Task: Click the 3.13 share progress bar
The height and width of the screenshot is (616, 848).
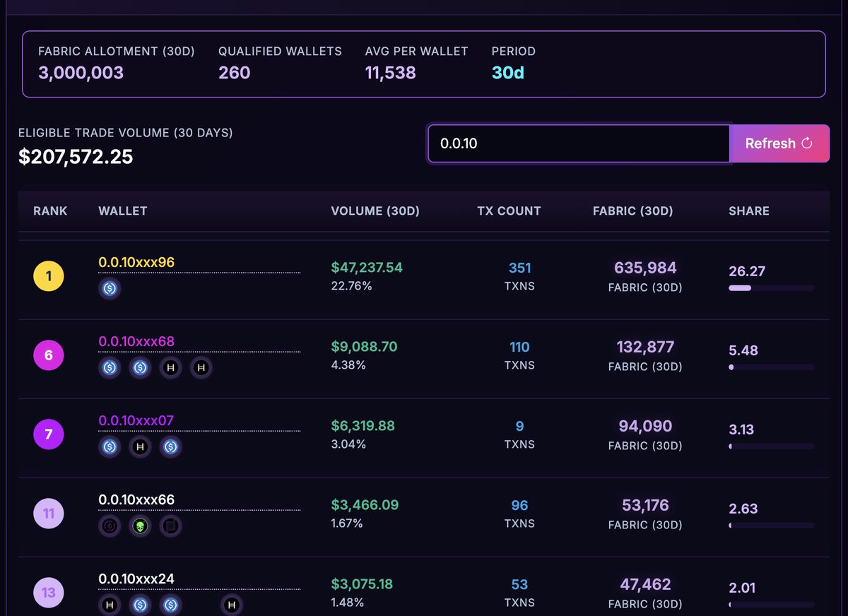Action: pyautogui.click(x=772, y=446)
